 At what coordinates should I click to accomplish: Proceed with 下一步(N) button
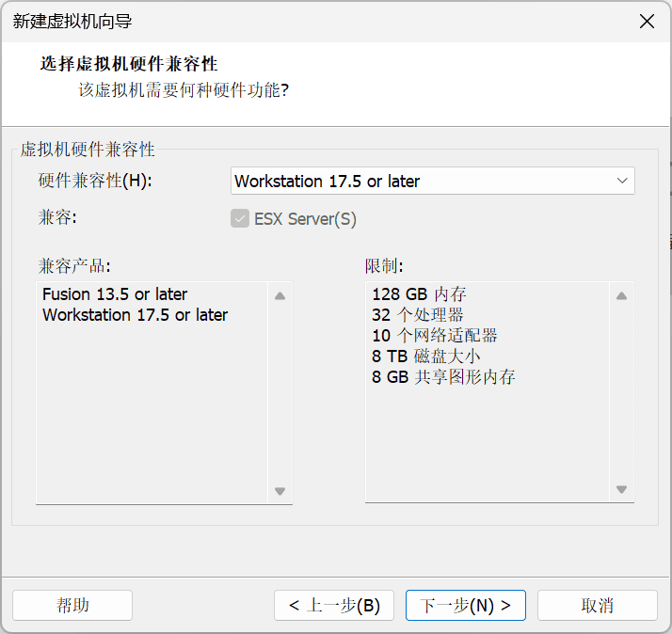[466, 605]
